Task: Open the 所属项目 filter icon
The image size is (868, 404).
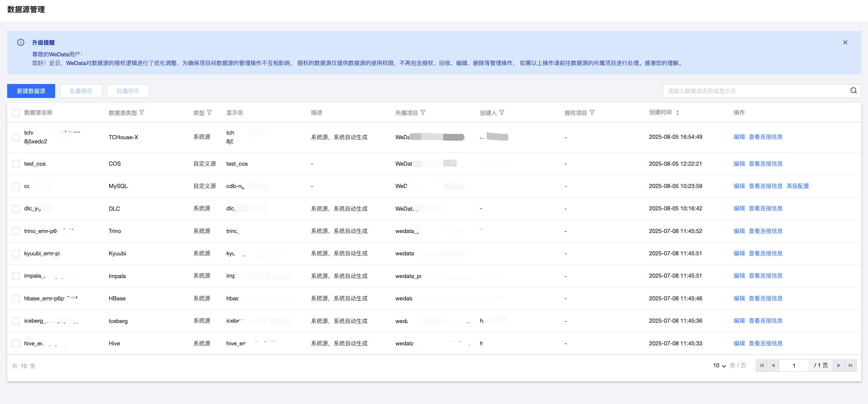Action: pos(423,113)
